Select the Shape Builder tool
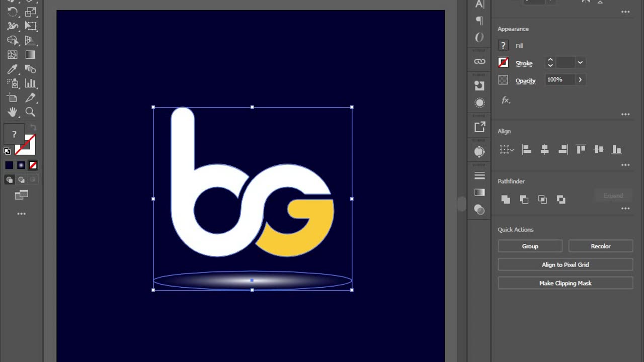The image size is (644, 362). pos(13,40)
